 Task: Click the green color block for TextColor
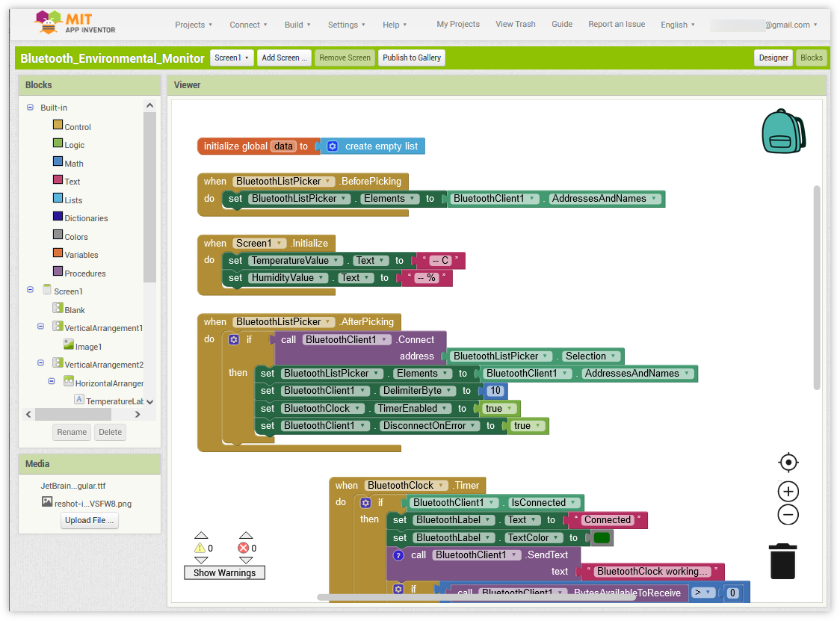pyautogui.click(x=602, y=538)
